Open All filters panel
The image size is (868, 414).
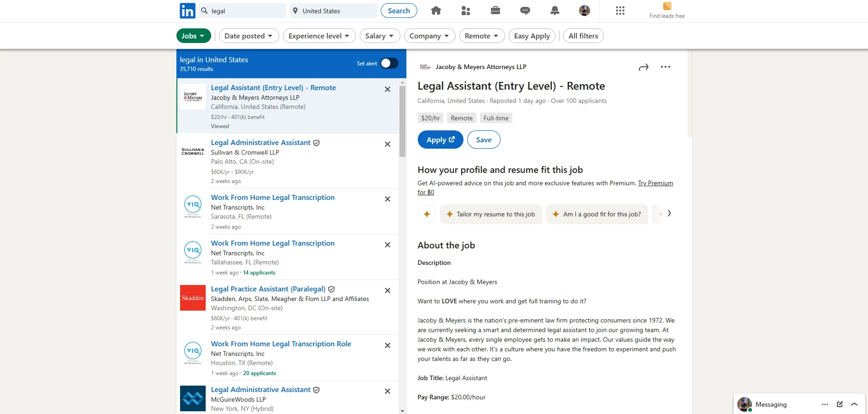click(583, 36)
